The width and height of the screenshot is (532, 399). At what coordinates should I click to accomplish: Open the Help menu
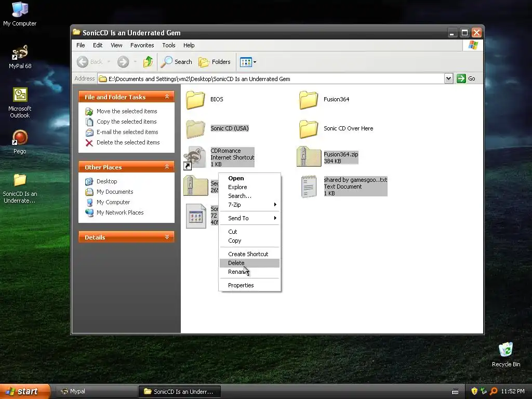point(189,45)
